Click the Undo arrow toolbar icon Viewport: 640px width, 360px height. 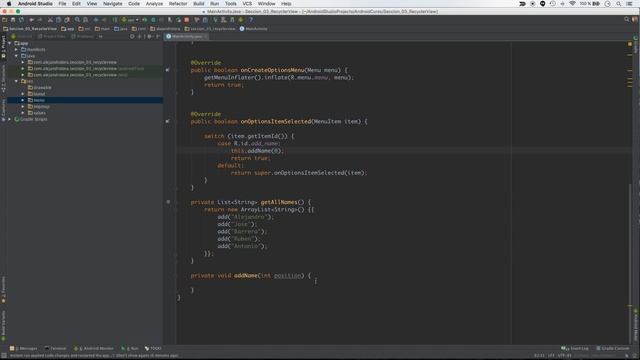[31, 20]
